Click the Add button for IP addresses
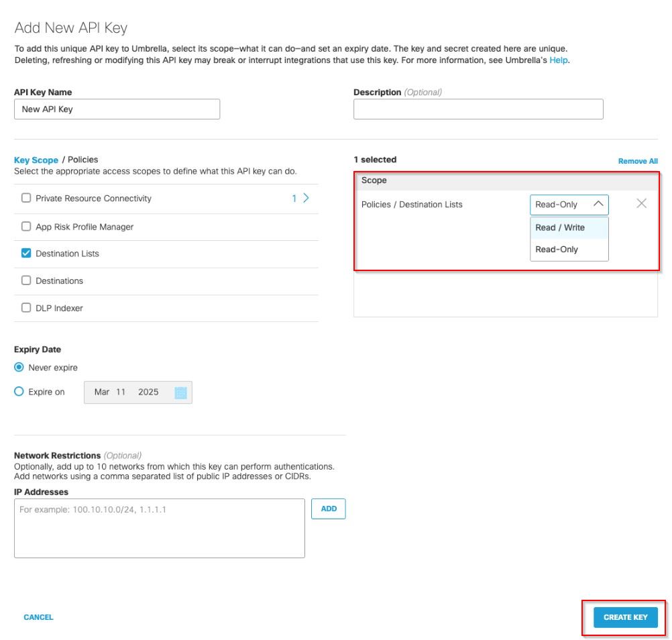 click(x=328, y=509)
